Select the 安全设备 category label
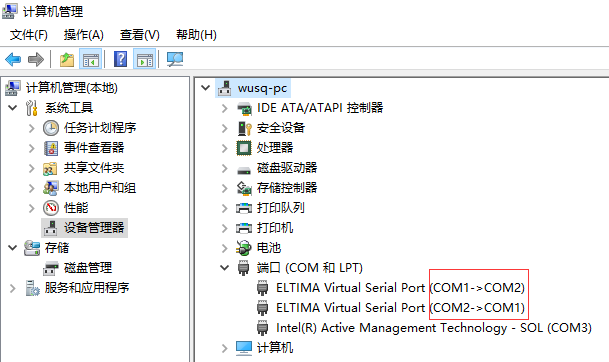 [281, 128]
